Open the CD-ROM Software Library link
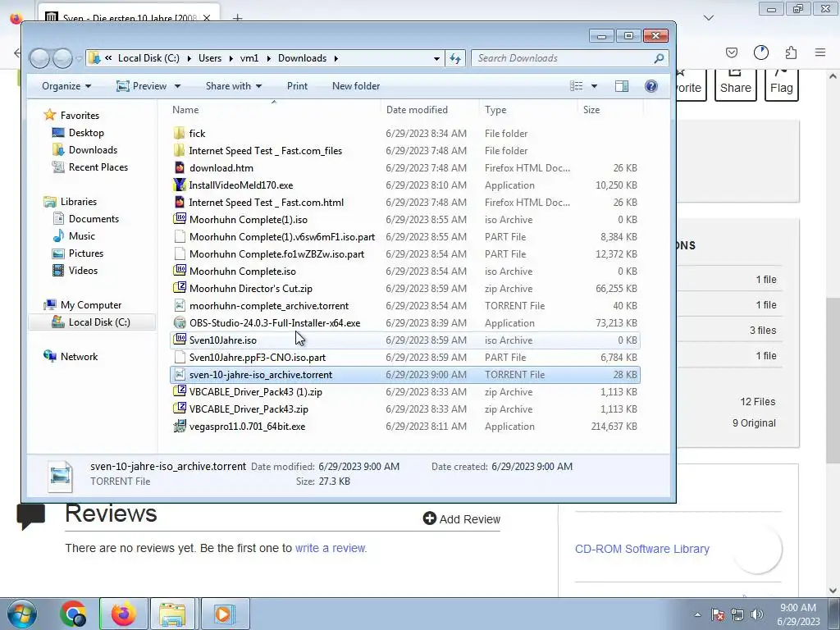The image size is (840, 630). click(641, 549)
